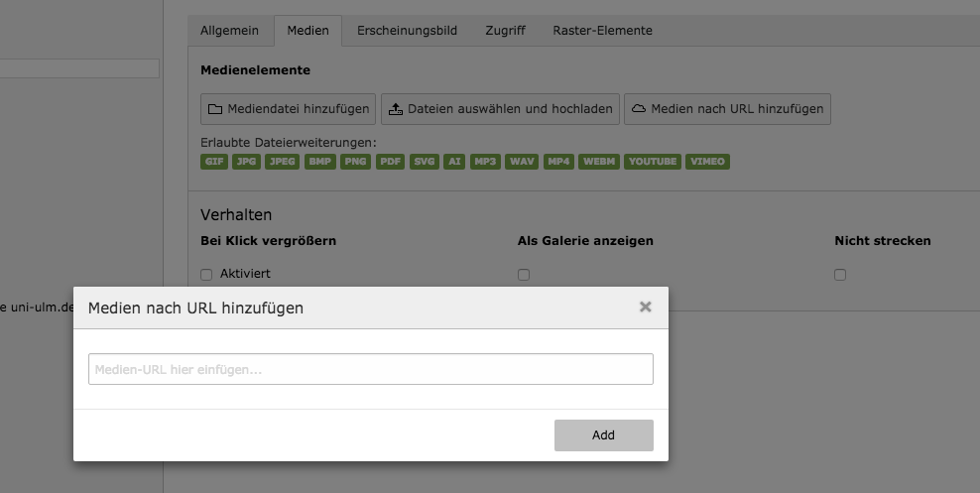Click Medien nach URL hinzufügen button
Screen dimensions: 980x493
pos(727,109)
